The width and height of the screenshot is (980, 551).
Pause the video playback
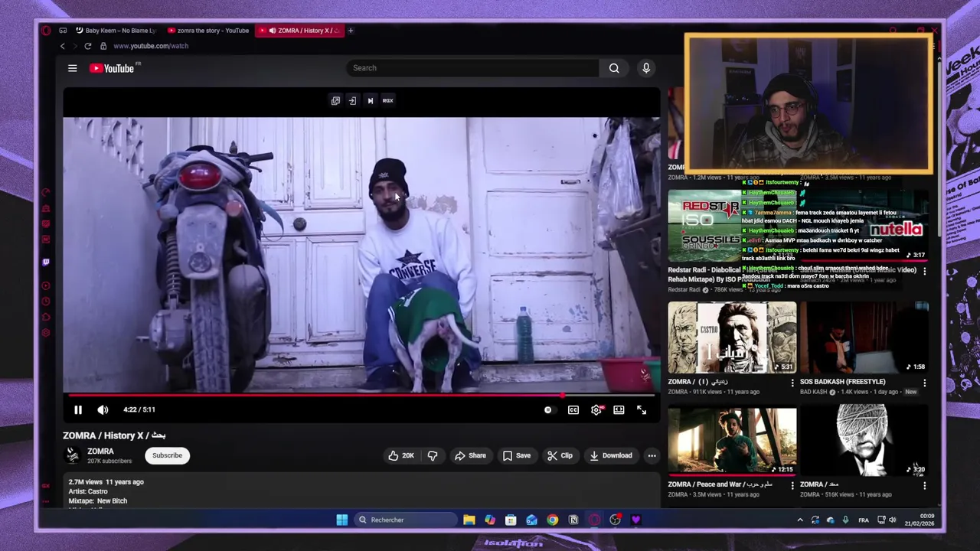point(78,410)
